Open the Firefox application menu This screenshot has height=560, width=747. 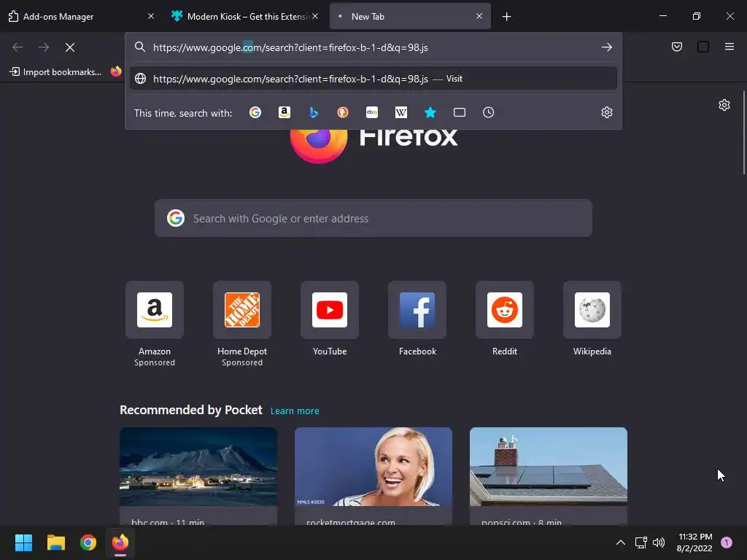tap(729, 47)
